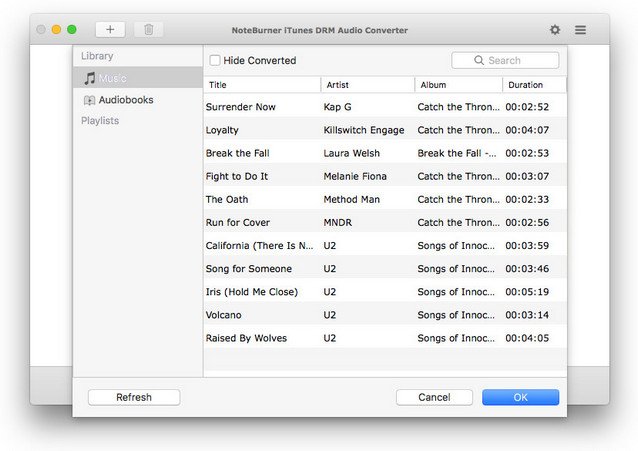Select Audiobooks in the Library sidebar

138,100
